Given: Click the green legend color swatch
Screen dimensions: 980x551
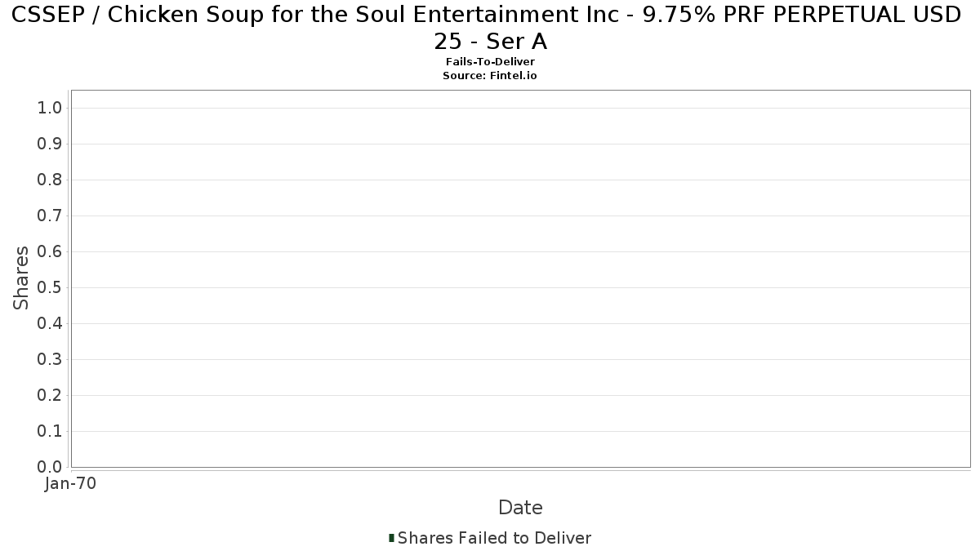Looking at the screenshot, I should tap(392, 538).
